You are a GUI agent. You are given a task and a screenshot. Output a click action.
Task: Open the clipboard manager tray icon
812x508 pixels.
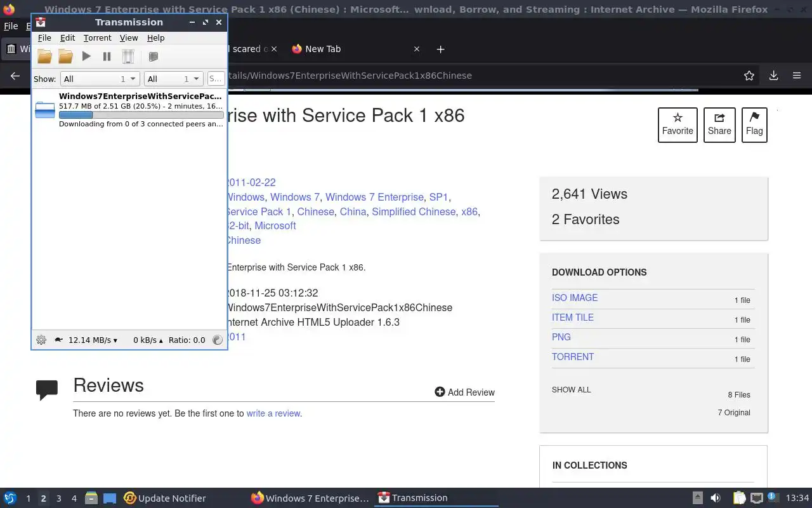click(x=738, y=498)
